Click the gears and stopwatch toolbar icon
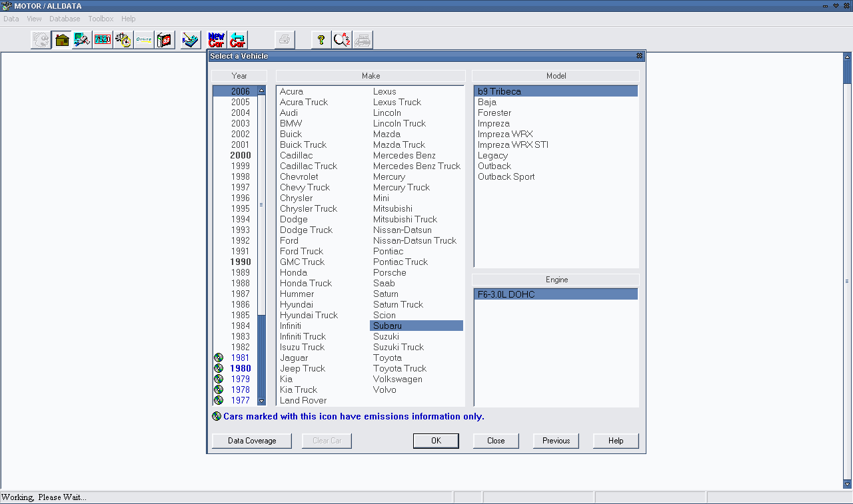 point(123,40)
